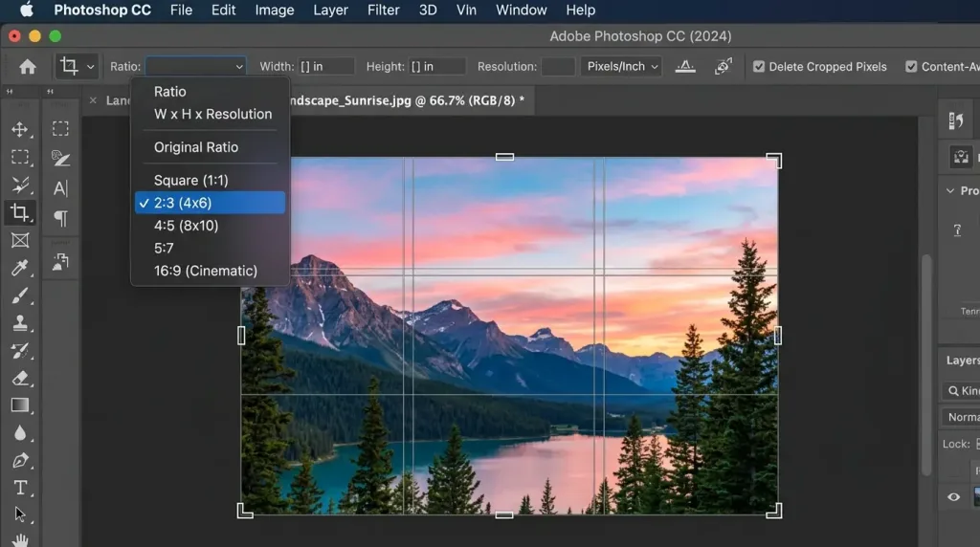This screenshot has height=547, width=980.
Task: Select the Frame tool
Action: 19,240
